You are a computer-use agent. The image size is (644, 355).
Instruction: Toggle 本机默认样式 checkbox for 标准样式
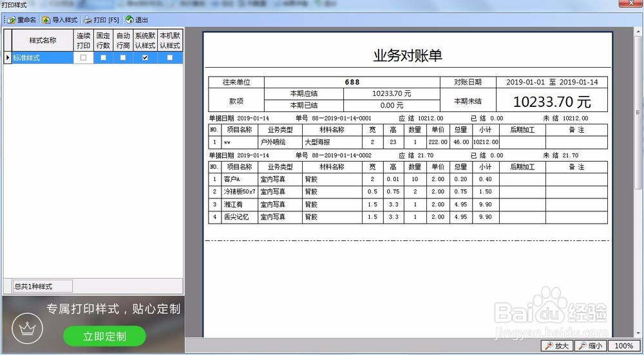(x=169, y=58)
